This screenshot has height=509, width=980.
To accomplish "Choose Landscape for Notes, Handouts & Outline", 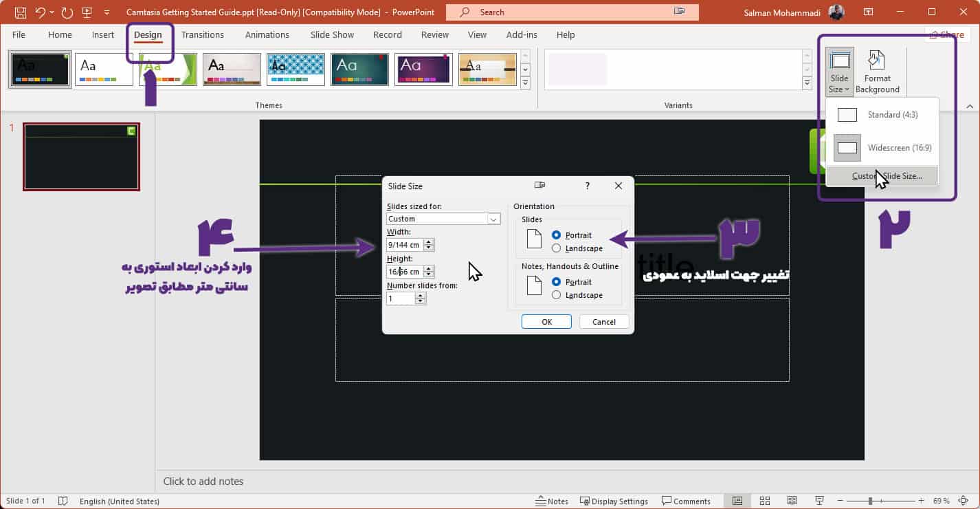I will (x=557, y=295).
